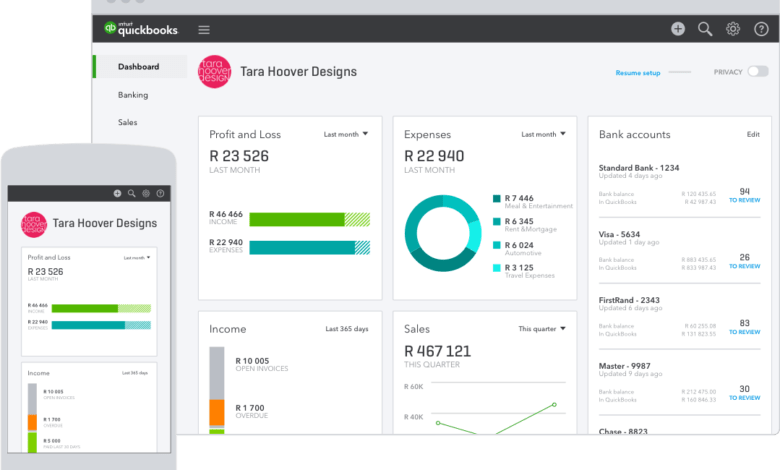Open settings gear in desktop header
The image size is (780, 470).
pyautogui.click(x=733, y=29)
